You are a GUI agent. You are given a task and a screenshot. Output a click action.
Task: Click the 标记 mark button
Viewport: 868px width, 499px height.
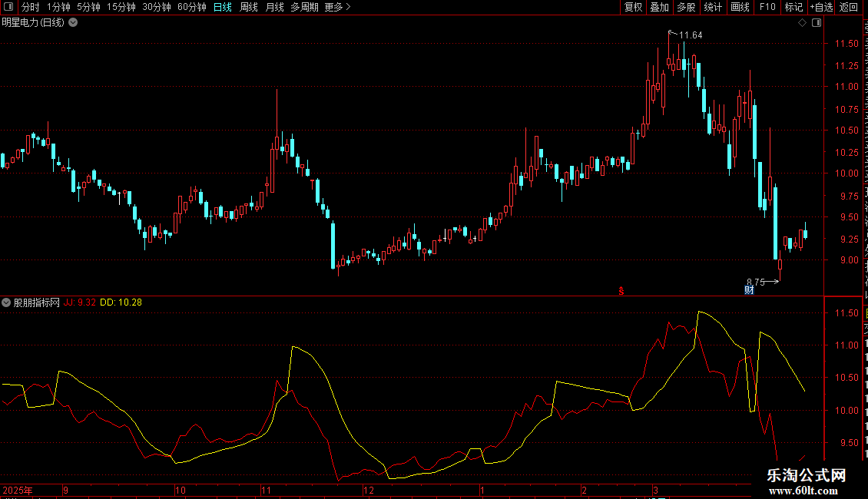[793, 7]
